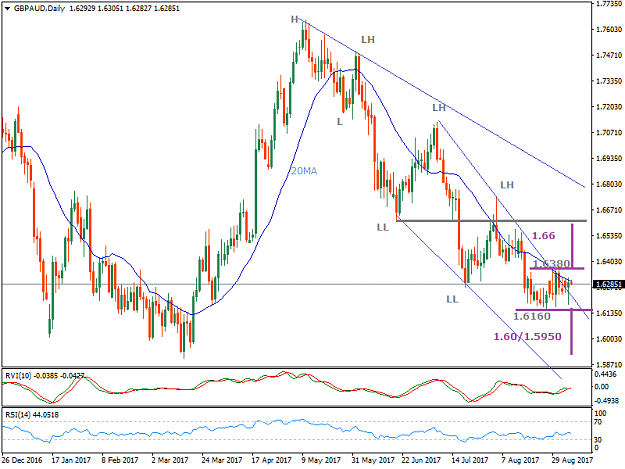Select the 1.64030 price axis value

[609, 261]
